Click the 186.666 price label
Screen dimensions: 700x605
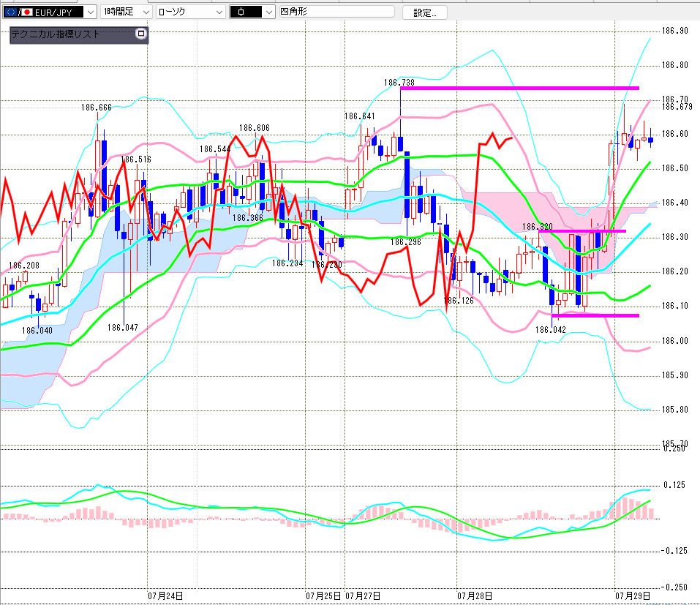[97, 108]
